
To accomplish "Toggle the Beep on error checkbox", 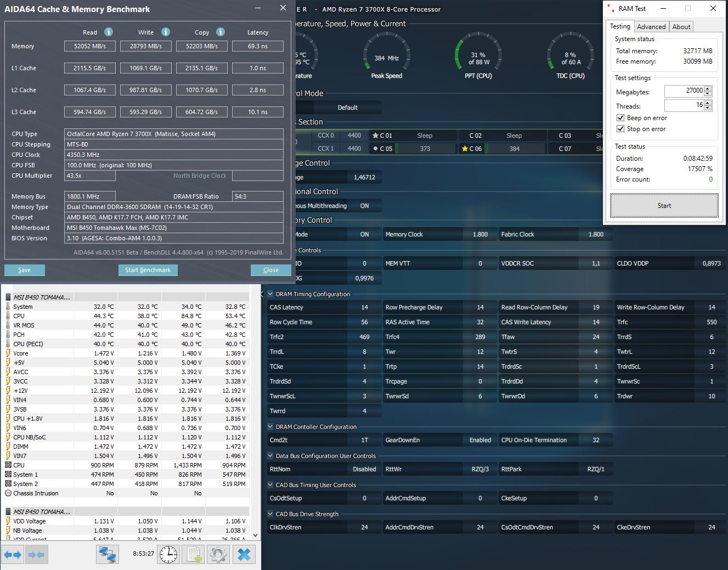I will [x=620, y=118].
